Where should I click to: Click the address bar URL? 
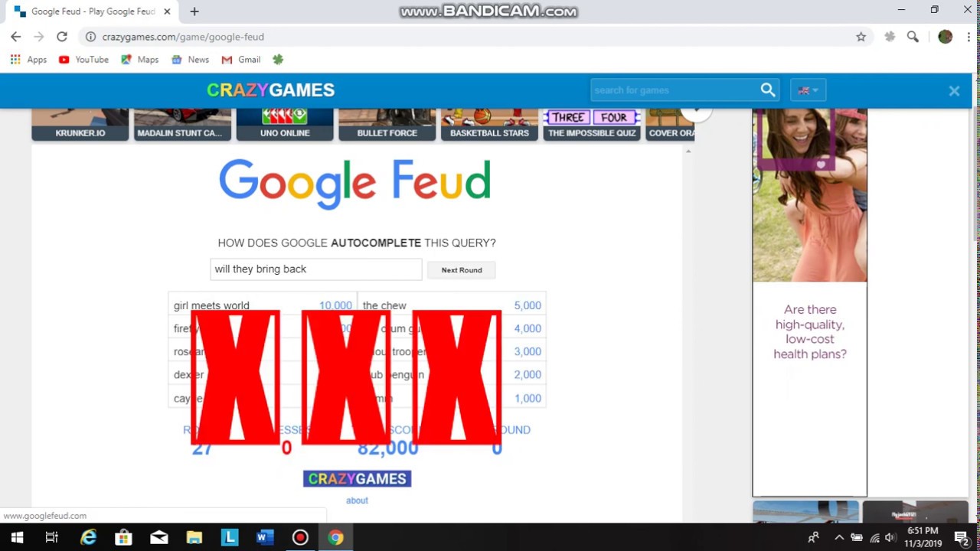point(183,37)
